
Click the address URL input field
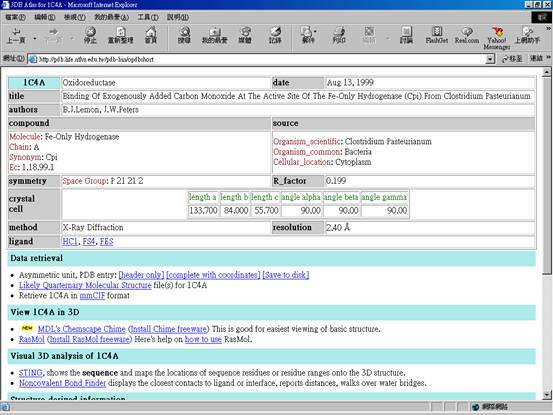pos(261,59)
